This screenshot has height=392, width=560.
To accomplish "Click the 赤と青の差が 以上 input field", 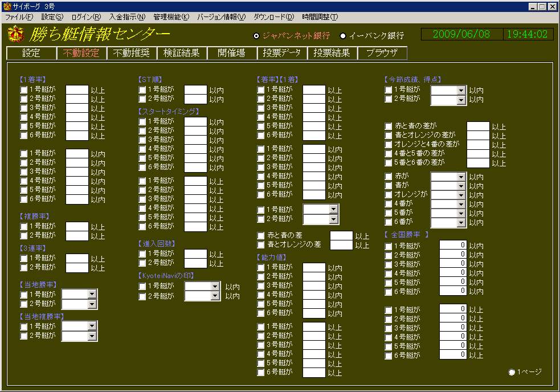I will 478,126.
